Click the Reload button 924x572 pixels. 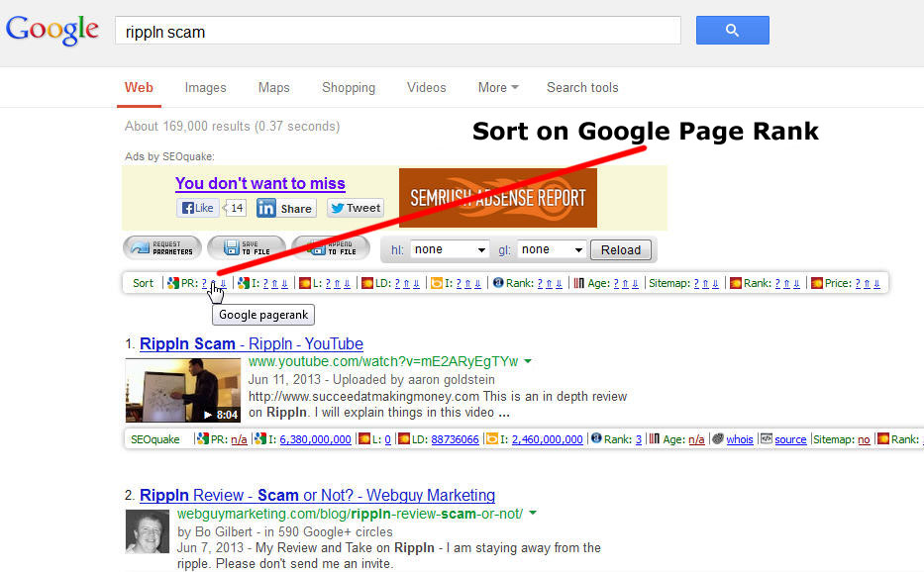click(621, 249)
